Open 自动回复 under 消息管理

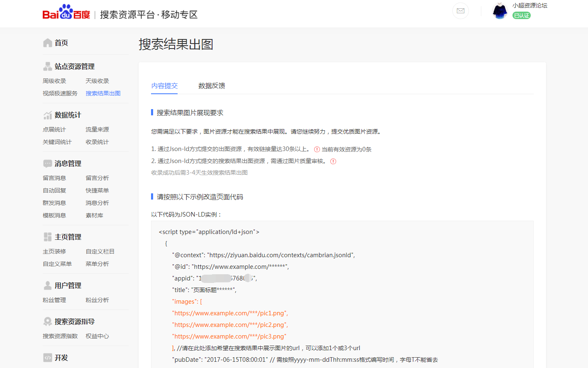click(54, 190)
